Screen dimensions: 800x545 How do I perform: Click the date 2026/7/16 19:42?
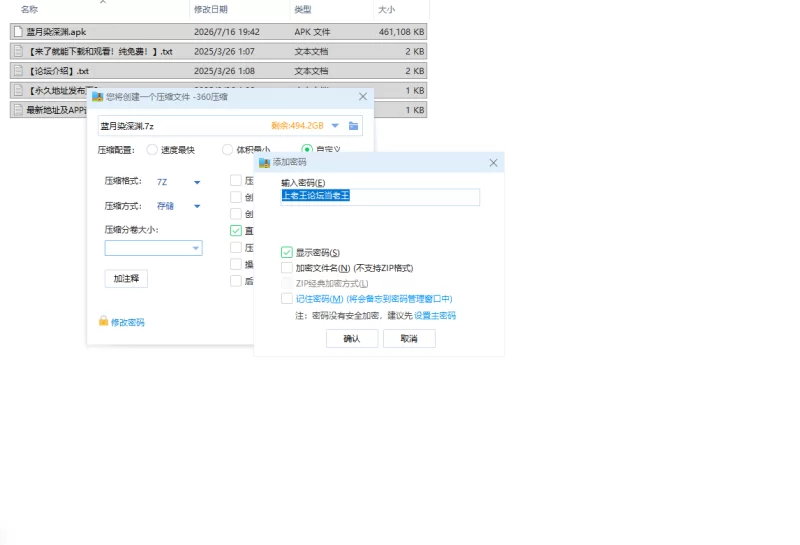coord(227,32)
